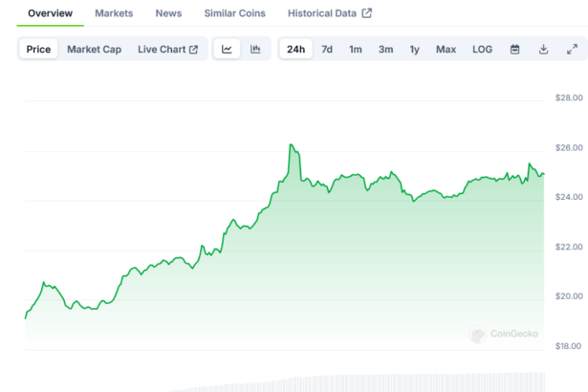Open Historical Data external link
Screen dimensions: 588x392
coord(330,13)
